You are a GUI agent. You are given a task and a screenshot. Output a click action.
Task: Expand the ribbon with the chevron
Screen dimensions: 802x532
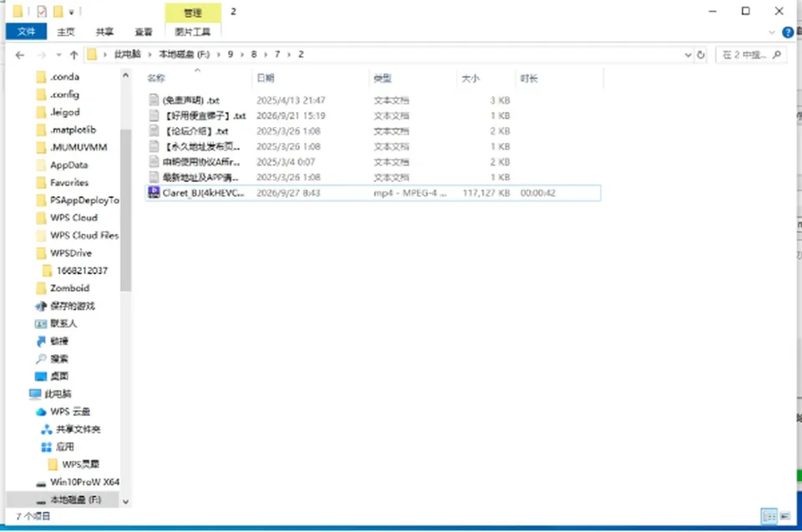tap(772, 33)
